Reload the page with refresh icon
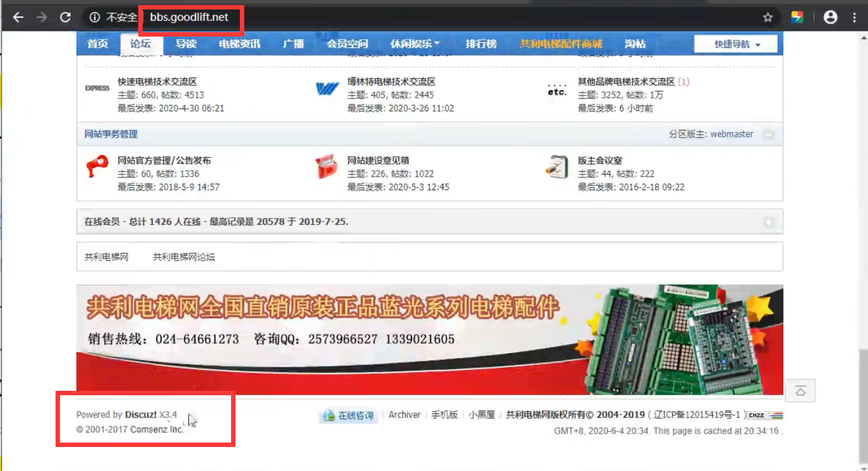The image size is (868, 471). coord(65,18)
